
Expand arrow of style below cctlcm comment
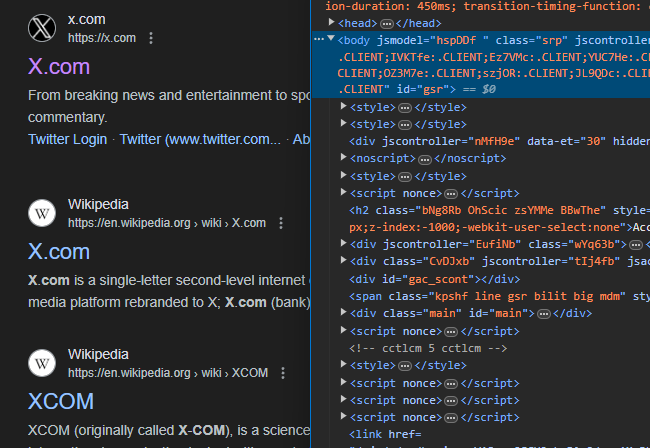343,364
